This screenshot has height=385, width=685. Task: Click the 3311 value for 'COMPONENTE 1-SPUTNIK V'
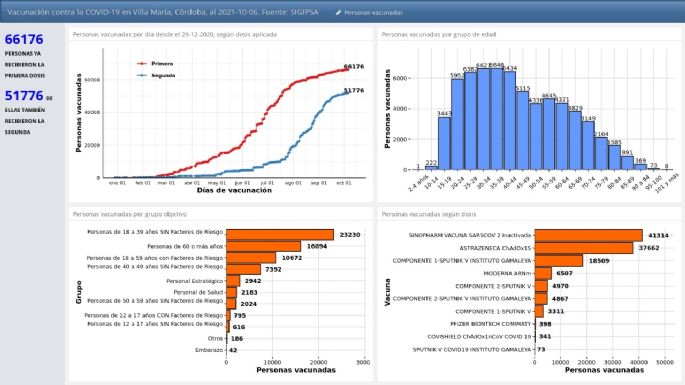[556, 311]
